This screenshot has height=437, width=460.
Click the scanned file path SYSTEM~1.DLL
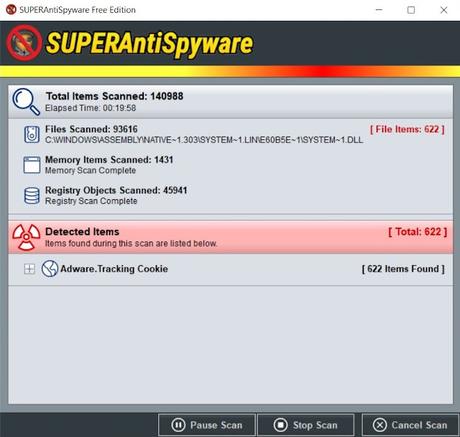[204, 140]
